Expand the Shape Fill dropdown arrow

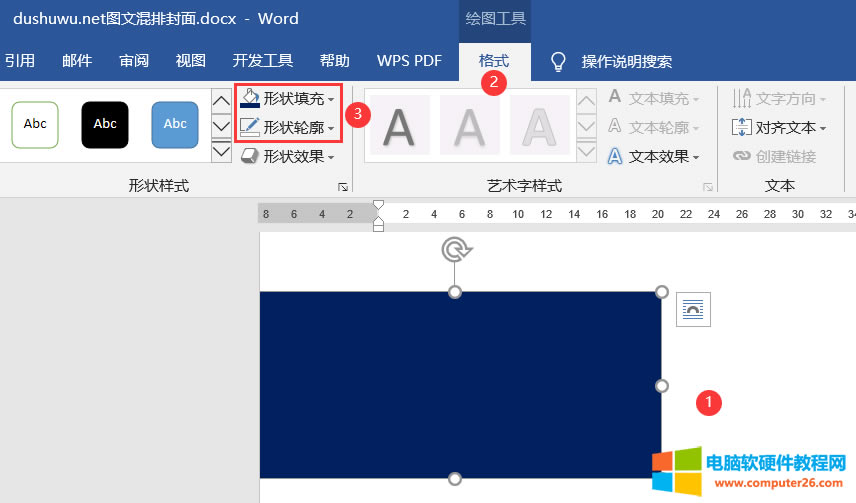(331, 99)
